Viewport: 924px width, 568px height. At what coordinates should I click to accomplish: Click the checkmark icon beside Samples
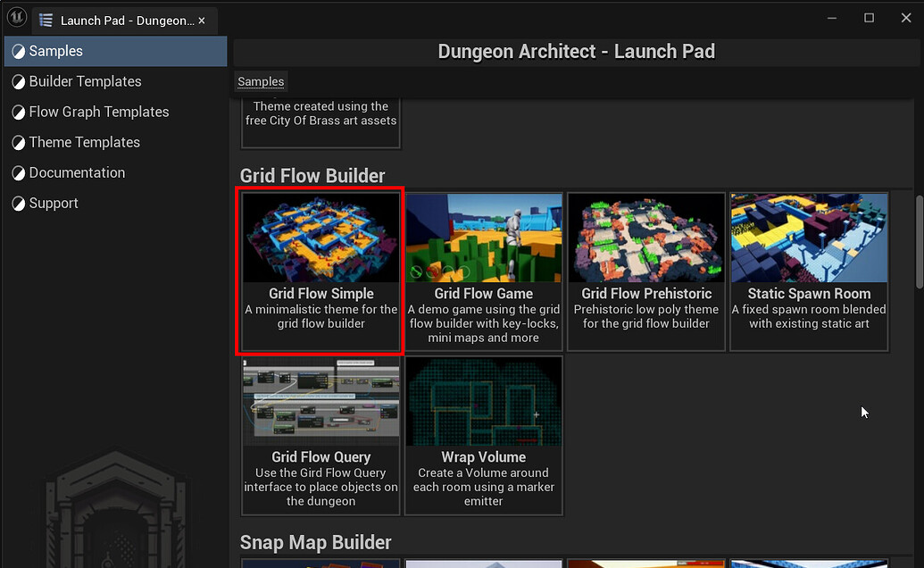(20, 51)
